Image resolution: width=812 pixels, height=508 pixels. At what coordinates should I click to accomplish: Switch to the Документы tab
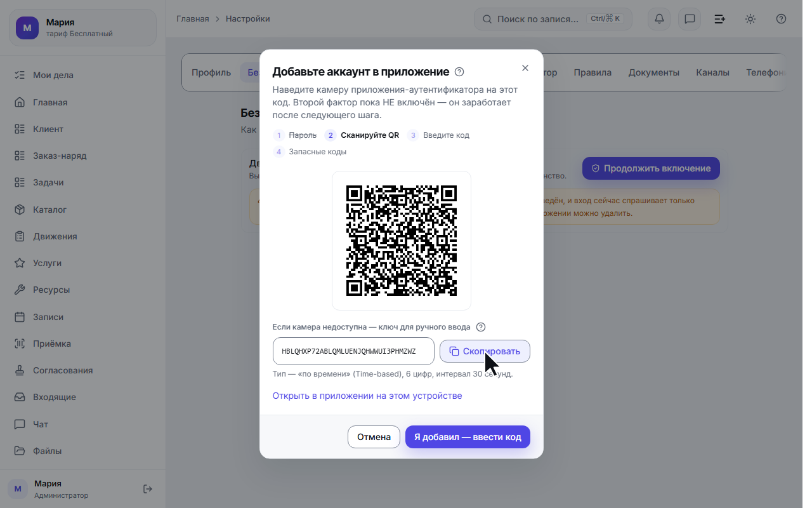click(x=654, y=72)
